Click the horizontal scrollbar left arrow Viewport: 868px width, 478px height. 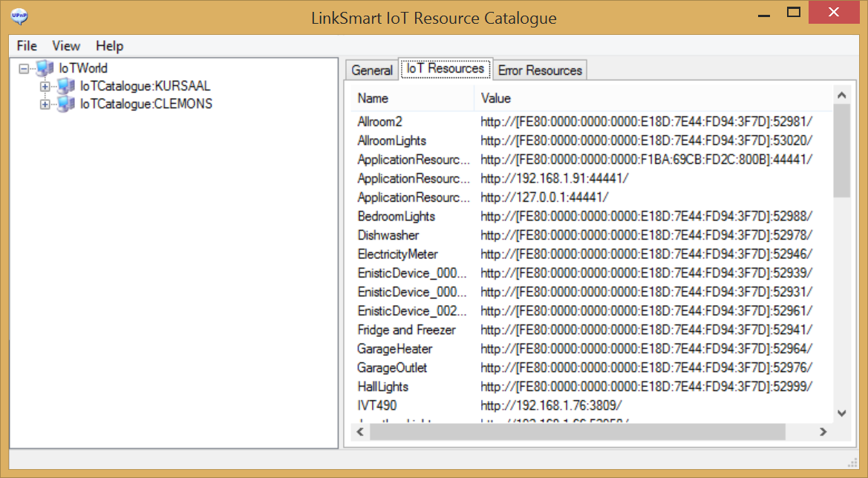tap(360, 431)
